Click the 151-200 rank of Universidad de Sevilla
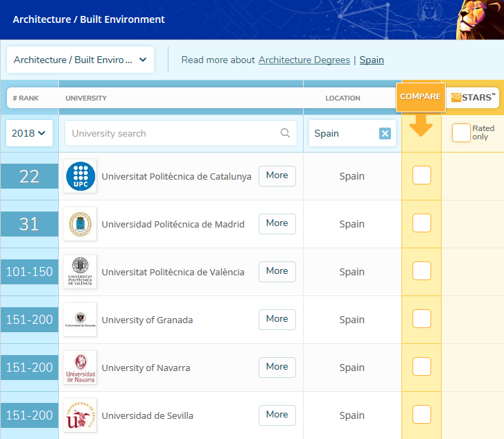The image size is (504, 439). click(x=29, y=415)
